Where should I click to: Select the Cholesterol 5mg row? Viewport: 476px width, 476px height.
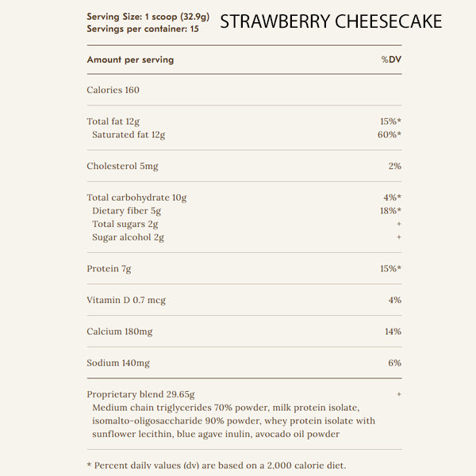click(122, 166)
